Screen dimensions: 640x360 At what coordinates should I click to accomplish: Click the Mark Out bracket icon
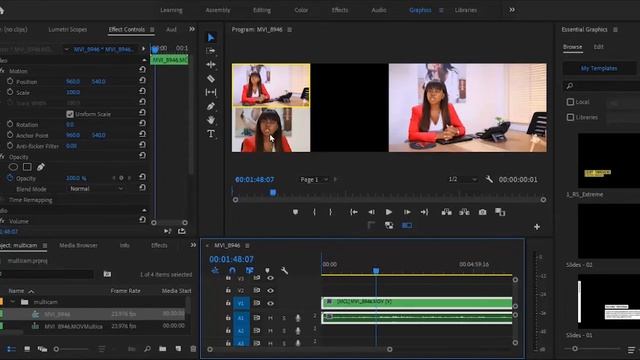click(x=331, y=212)
